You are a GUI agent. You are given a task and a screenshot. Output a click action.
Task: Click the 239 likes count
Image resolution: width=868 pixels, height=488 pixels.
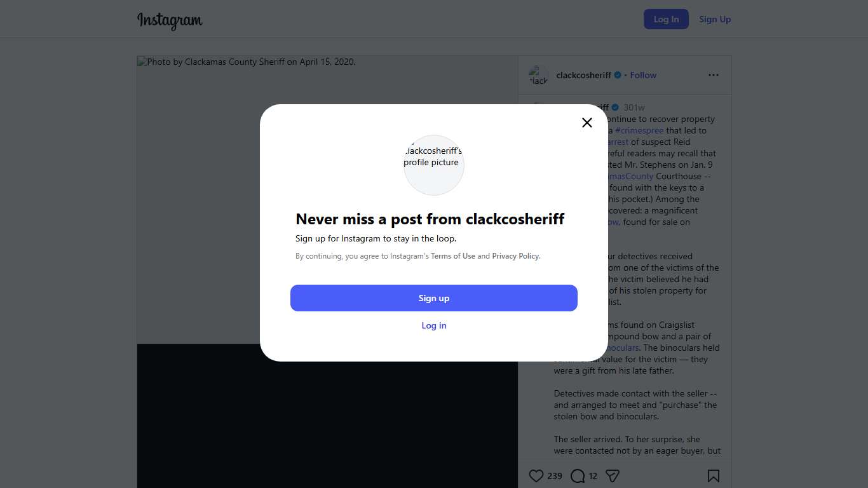tap(555, 476)
